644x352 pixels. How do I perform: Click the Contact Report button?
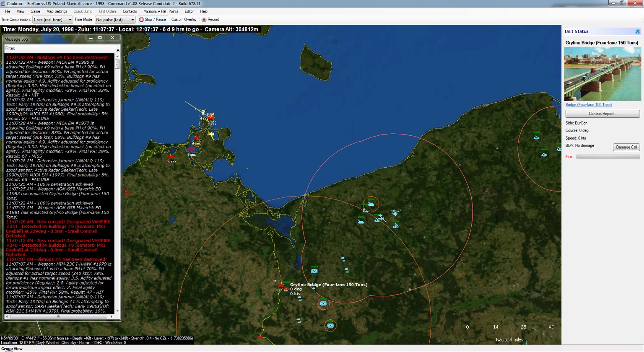tap(602, 114)
